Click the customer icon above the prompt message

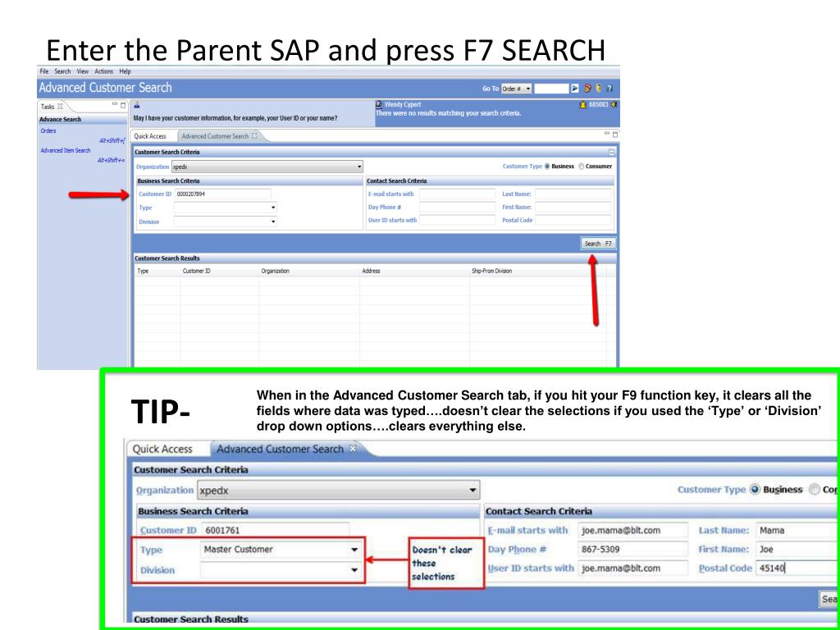(x=137, y=106)
